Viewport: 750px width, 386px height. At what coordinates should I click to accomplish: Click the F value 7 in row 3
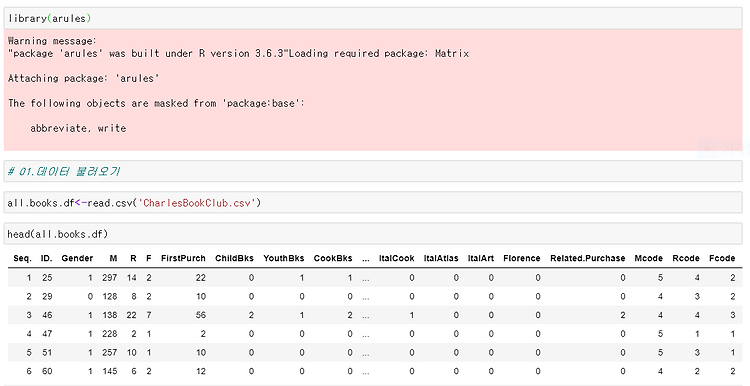149,315
